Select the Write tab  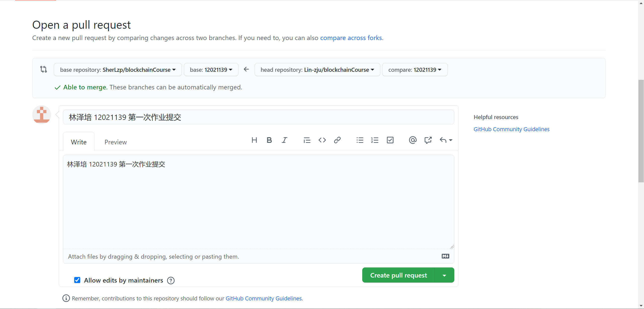(x=79, y=142)
